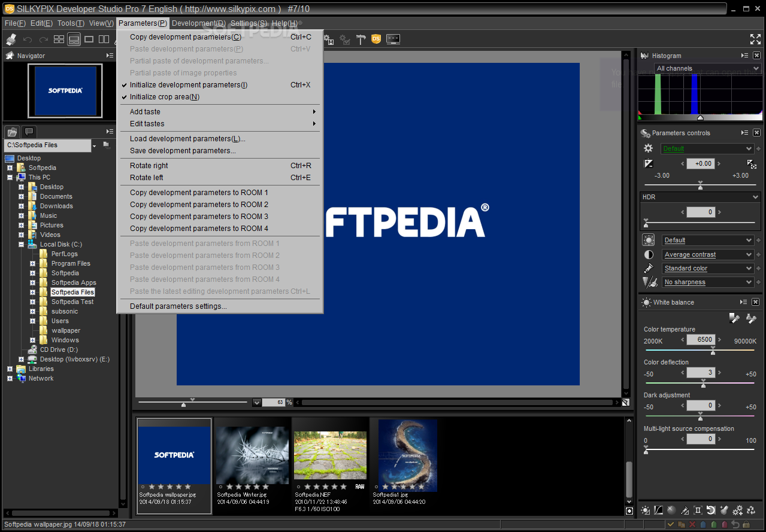Choose Rotate right from Parameters menu
The width and height of the screenshot is (766, 532).
pyautogui.click(x=219, y=166)
